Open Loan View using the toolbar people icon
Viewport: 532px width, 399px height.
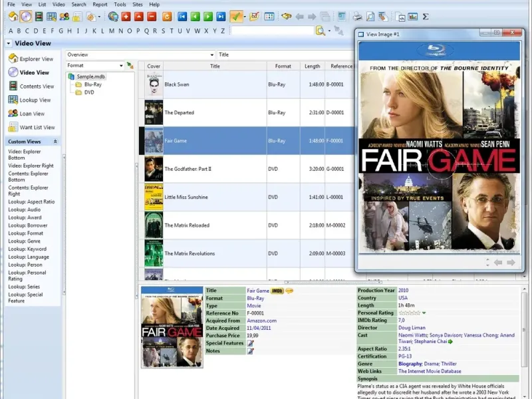[64, 16]
